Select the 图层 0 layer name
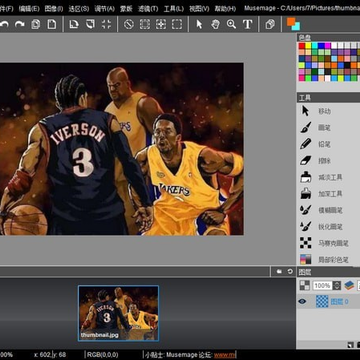This screenshot has height=360, width=360. [339, 302]
